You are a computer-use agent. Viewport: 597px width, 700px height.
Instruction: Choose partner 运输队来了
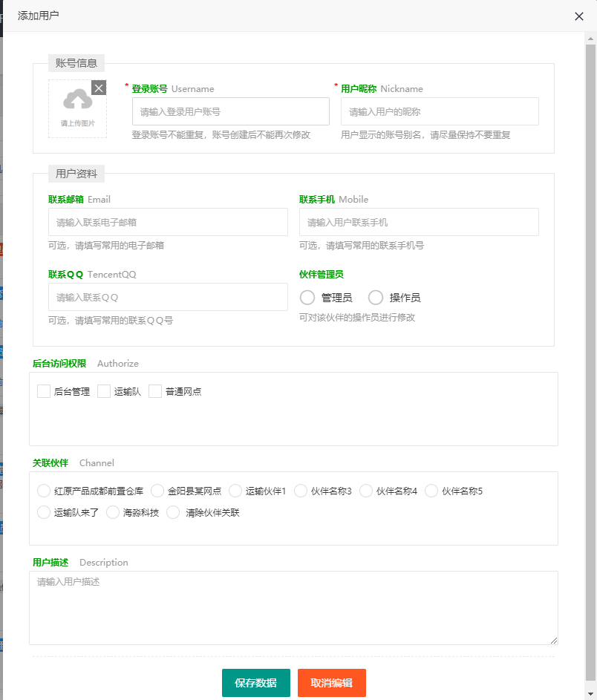[x=44, y=512]
